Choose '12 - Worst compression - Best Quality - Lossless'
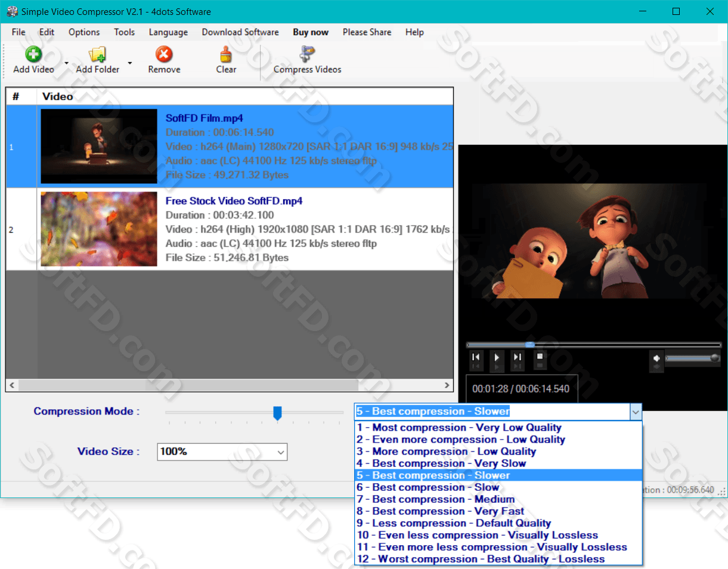The image size is (728, 569). [x=498, y=559]
